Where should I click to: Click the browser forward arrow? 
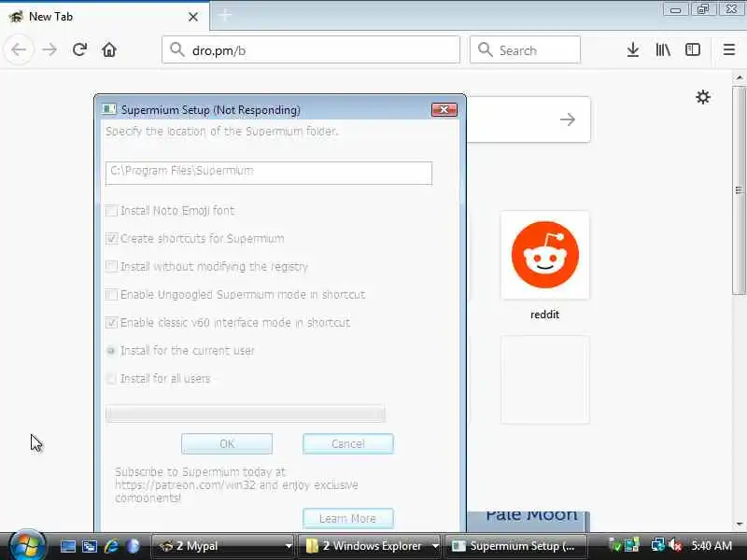point(49,49)
